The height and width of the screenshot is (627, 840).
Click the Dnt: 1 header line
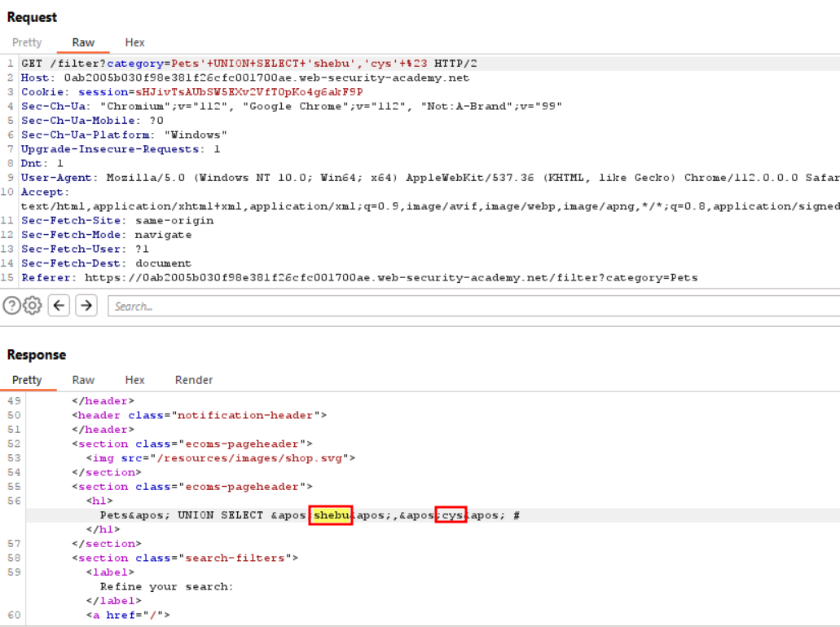pyautogui.click(x=42, y=163)
